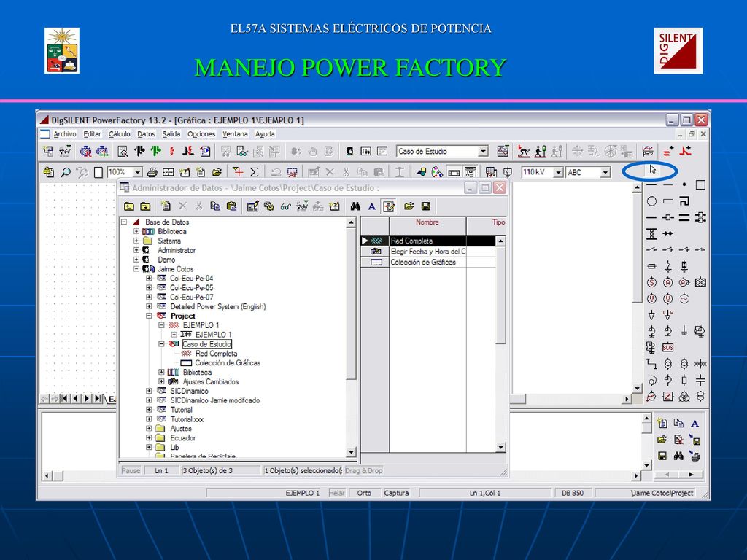Click the open folder icon in Administrador de Datos

click(x=409, y=206)
